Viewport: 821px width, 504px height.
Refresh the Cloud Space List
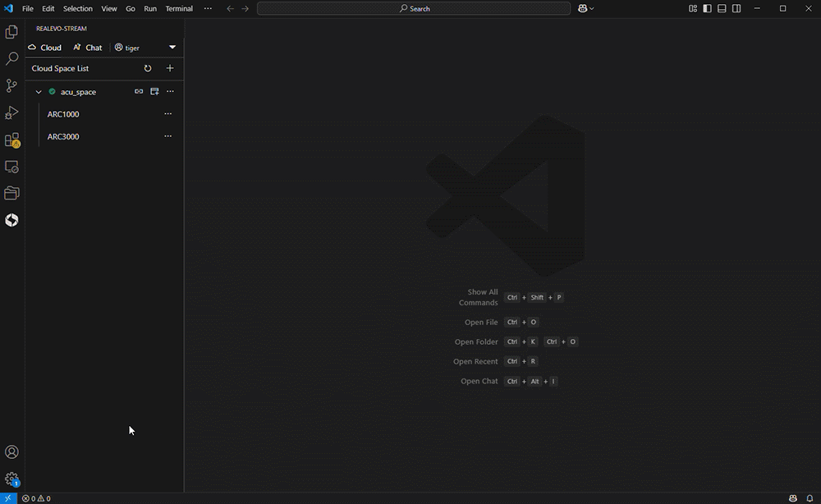(x=148, y=69)
